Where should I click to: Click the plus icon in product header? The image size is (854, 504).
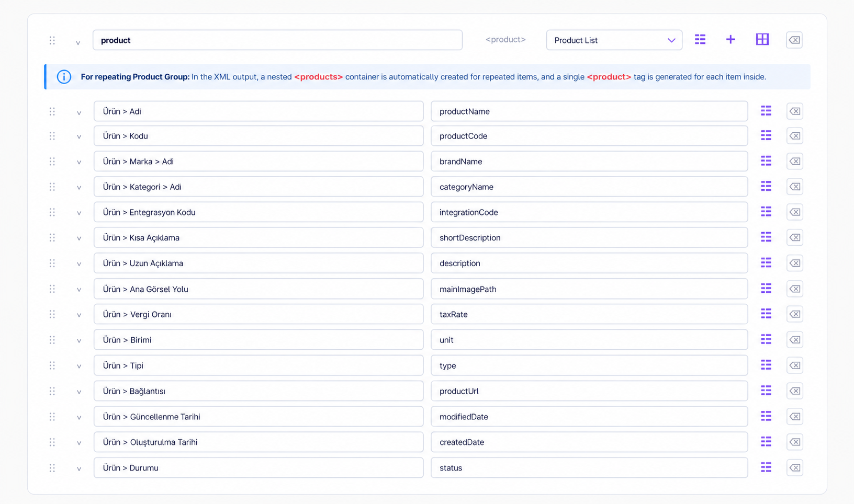pyautogui.click(x=731, y=40)
